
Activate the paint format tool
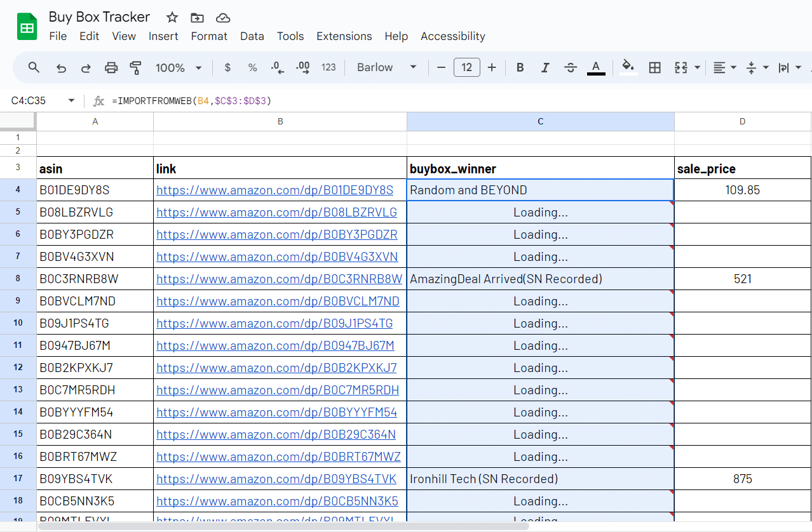[x=135, y=67]
